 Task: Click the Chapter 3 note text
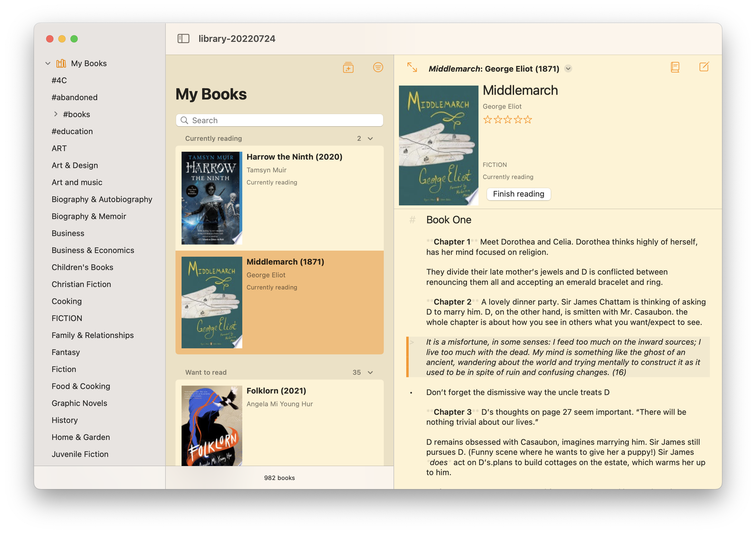click(x=556, y=417)
